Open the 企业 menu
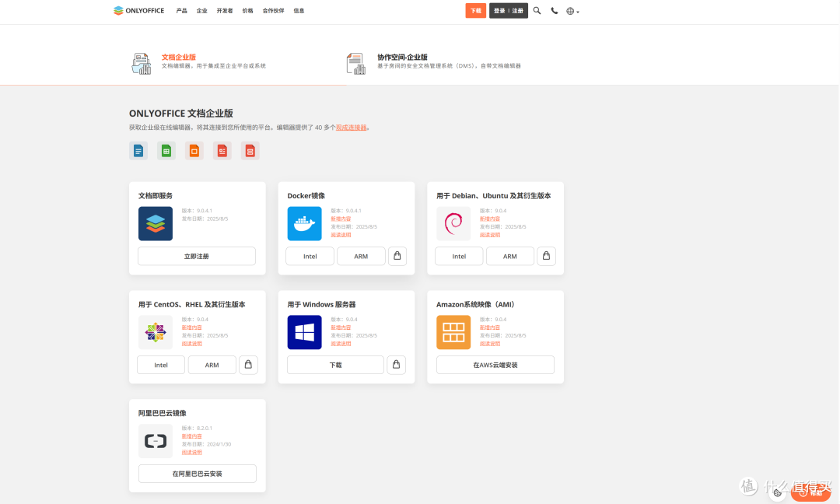Screen dimensions: 840x504 (201, 11)
